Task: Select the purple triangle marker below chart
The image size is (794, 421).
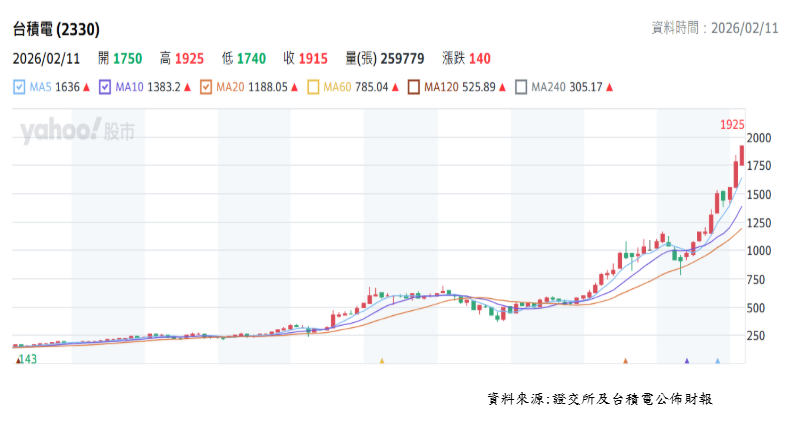Action: 687,360
